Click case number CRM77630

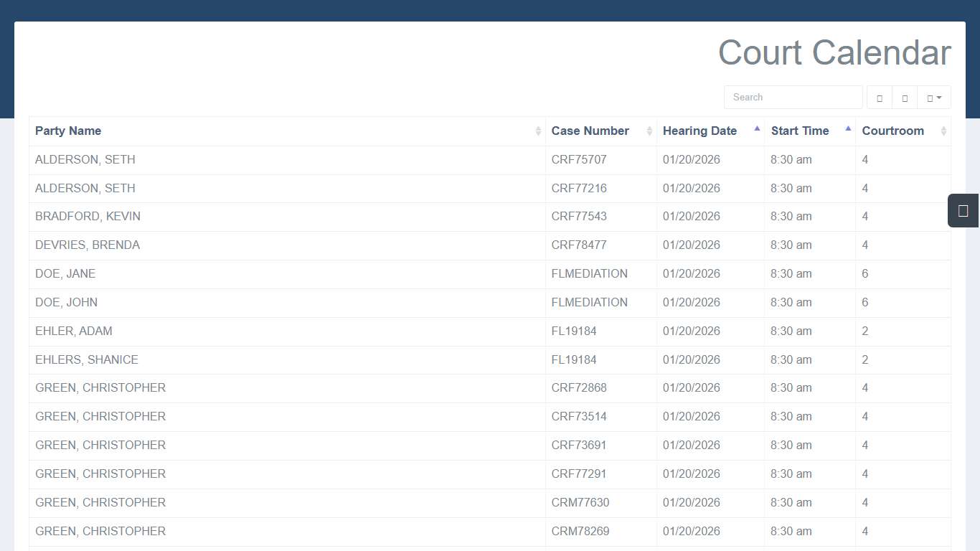580,503
